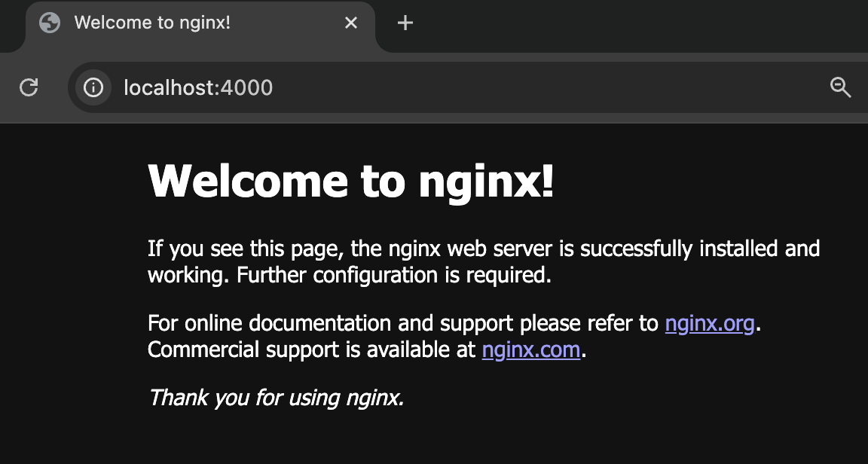Reload the page with the refresh icon
Screen dimensions: 868x464
29,87
